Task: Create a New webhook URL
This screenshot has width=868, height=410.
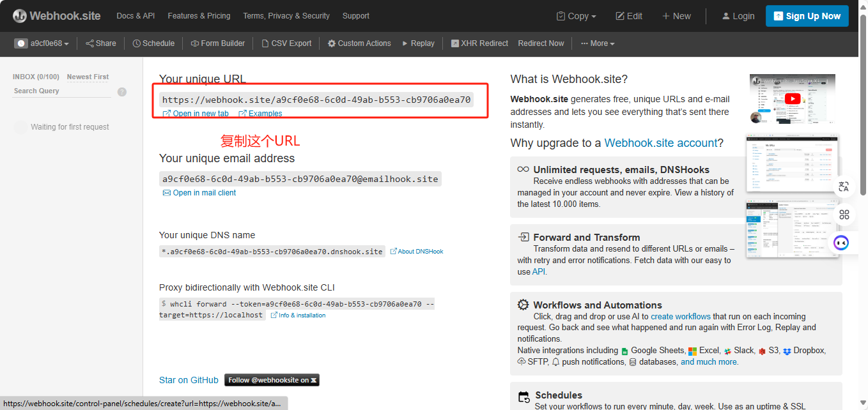Action: click(676, 16)
